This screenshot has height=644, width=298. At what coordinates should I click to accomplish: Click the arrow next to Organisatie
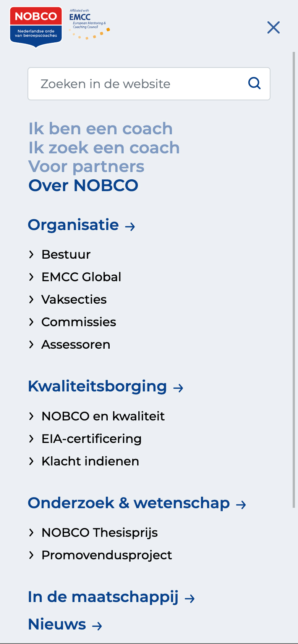[130, 227]
